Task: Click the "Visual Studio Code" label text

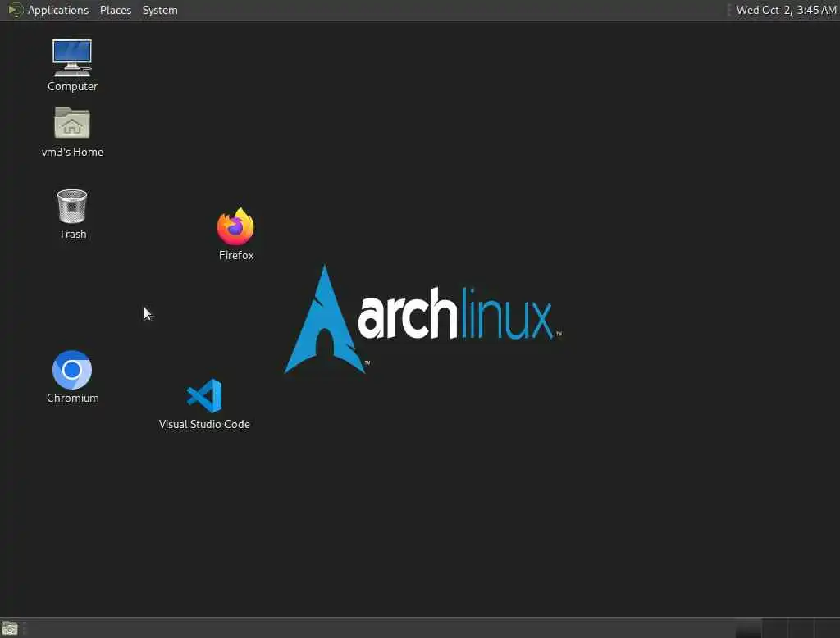Action: pyautogui.click(x=204, y=424)
